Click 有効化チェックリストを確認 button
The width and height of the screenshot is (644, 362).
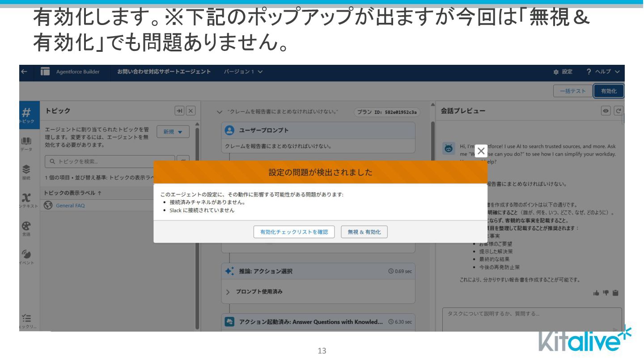click(294, 232)
